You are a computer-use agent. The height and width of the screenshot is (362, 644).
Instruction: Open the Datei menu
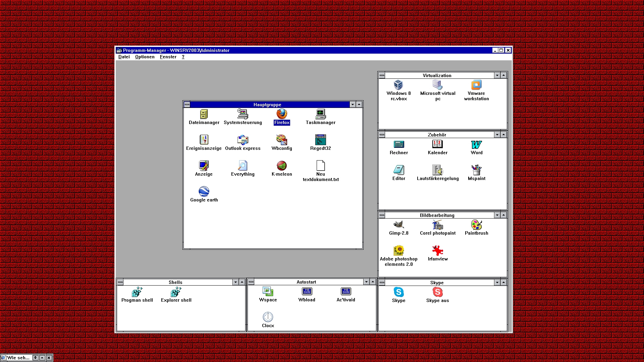pyautogui.click(x=124, y=57)
